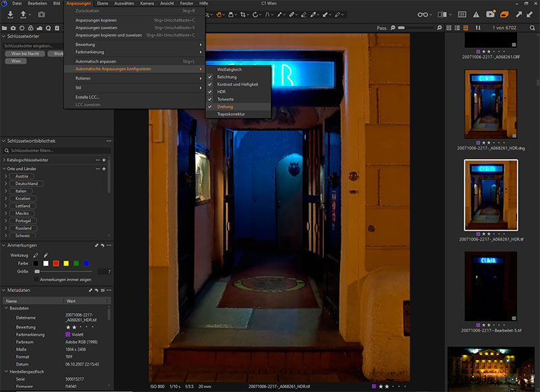This screenshot has width=540, height=392.
Task: Open the Datei menu
Action: click(x=17, y=3)
